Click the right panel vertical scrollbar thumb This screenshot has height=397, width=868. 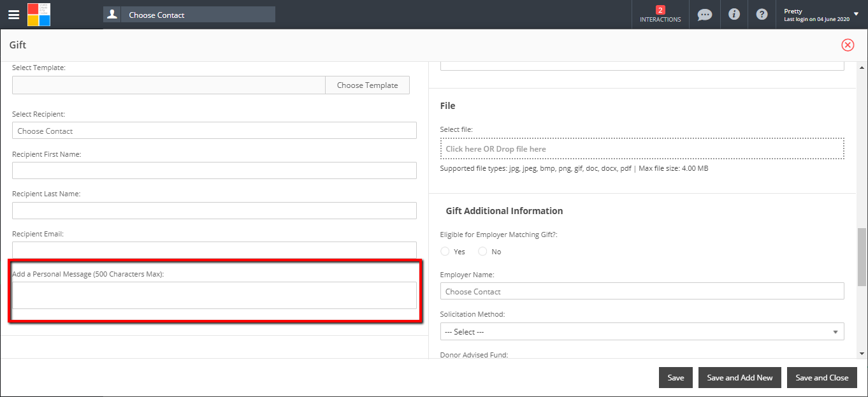pyautogui.click(x=862, y=257)
